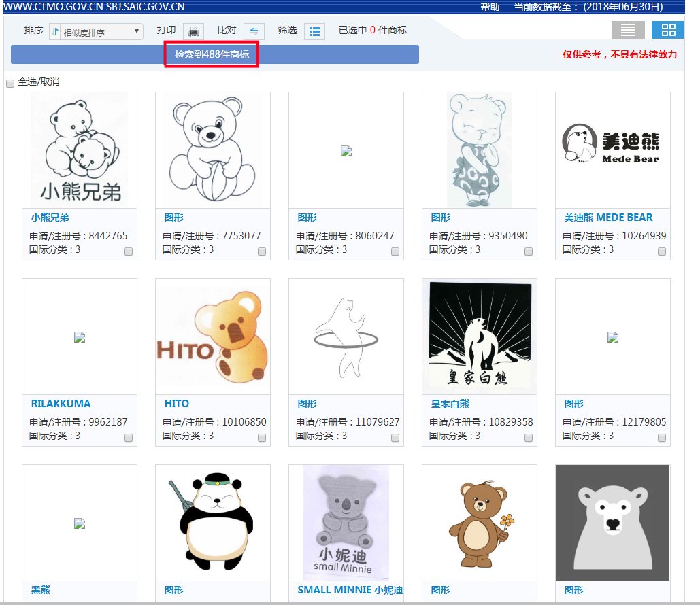This screenshot has width=700, height=605.
Task: Open the 帮助 menu in top bar
Action: (x=488, y=5)
